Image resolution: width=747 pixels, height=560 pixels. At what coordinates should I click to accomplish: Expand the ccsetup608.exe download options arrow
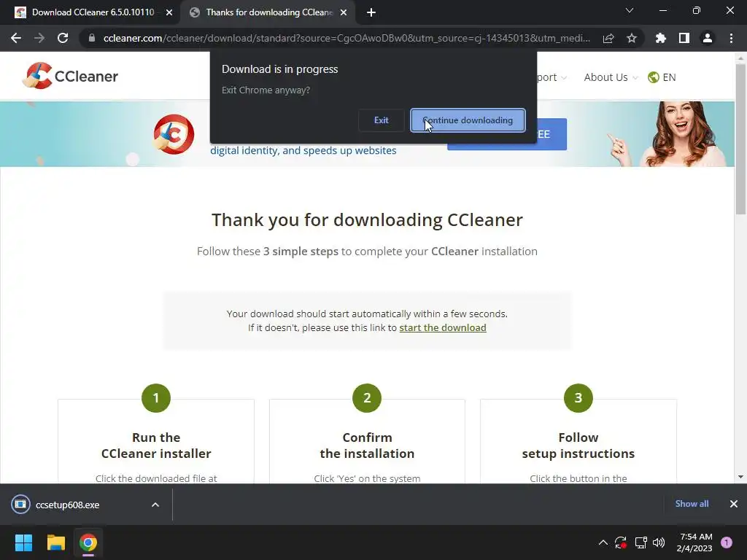pyautogui.click(x=155, y=505)
